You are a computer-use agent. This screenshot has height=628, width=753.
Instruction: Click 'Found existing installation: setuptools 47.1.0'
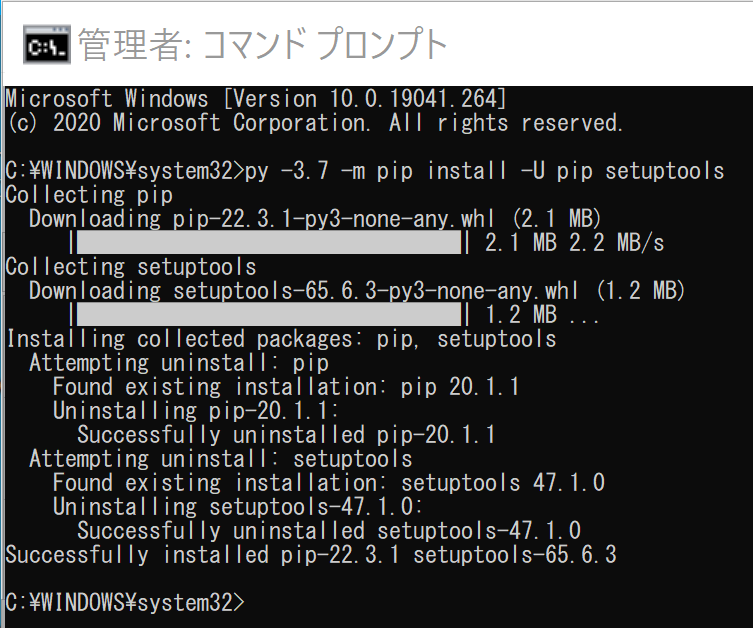tap(329, 483)
